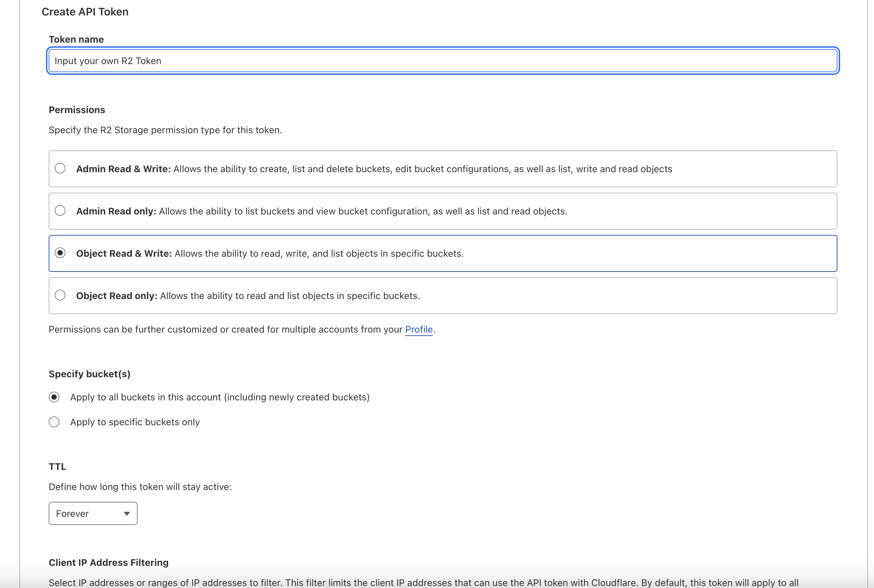Image resolution: width=874 pixels, height=588 pixels.
Task: Click the TTL dropdown arrow icon
Action: (127, 513)
